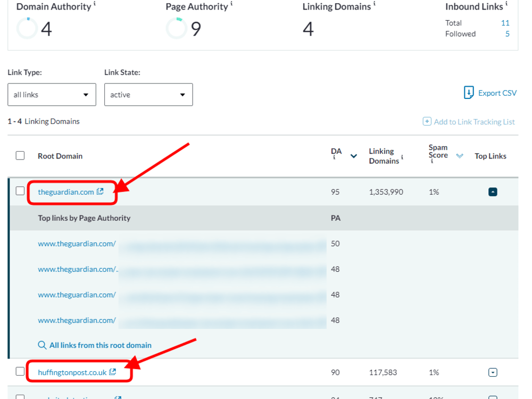Click the Top Links column header
The width and height of the screenshot is (532, 399).
coord(491,156)
